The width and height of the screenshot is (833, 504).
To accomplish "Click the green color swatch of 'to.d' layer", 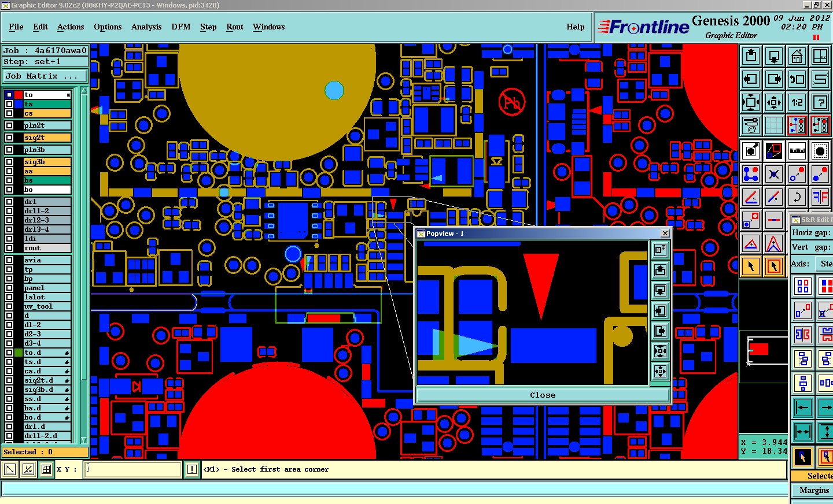I will 19,353.
